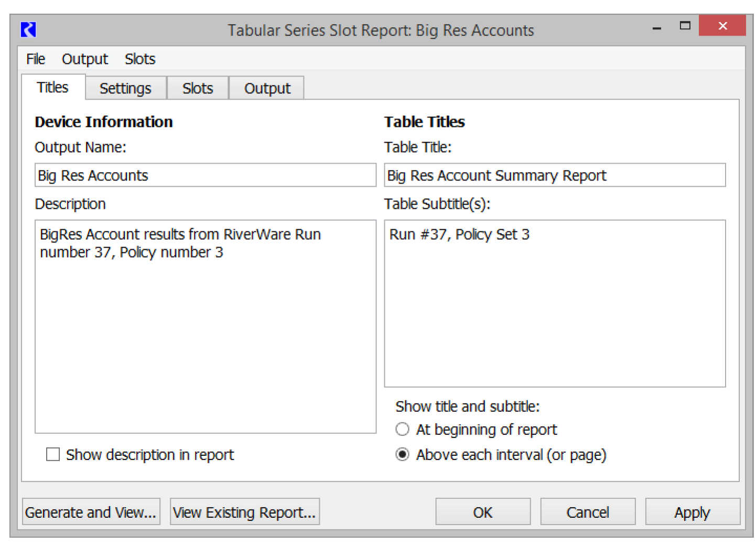The image size is (756, 544).
Task: Select At beginning of report option
Action: pyautogui.click(x=402, y=430)
